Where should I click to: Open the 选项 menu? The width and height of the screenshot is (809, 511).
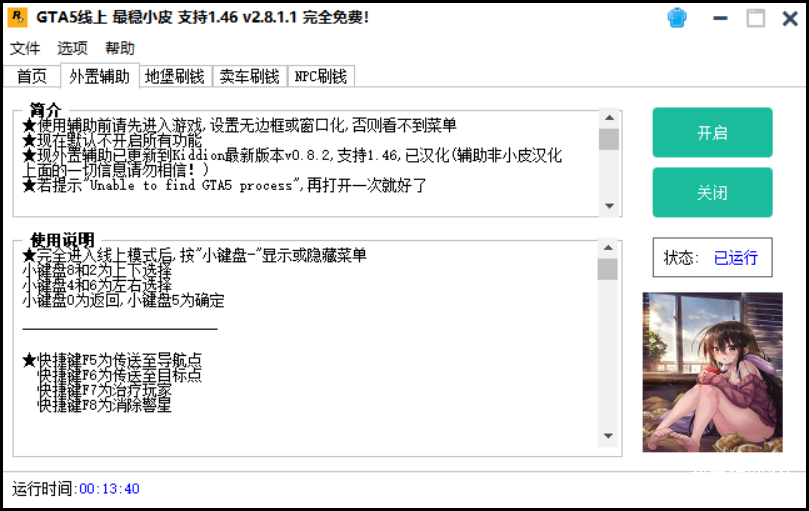72,49
